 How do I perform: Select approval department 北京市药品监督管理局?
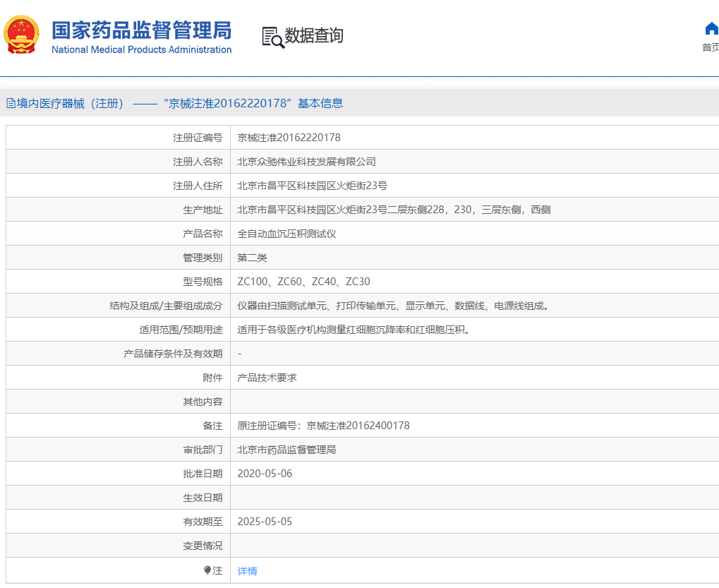click(x=286, y=450)
